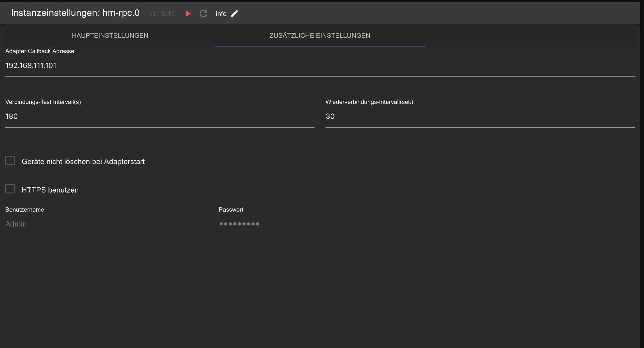Click the 'Verbindungs-Test Intervall(s)' caption

click(43, 102)
